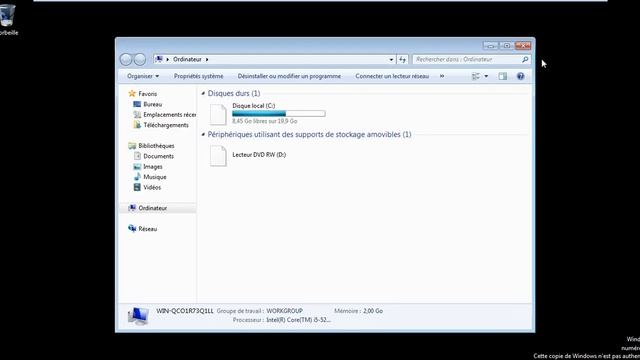Click the Images label in sidebar
This screenshot has height=360, width=640.
click(153, 167)
